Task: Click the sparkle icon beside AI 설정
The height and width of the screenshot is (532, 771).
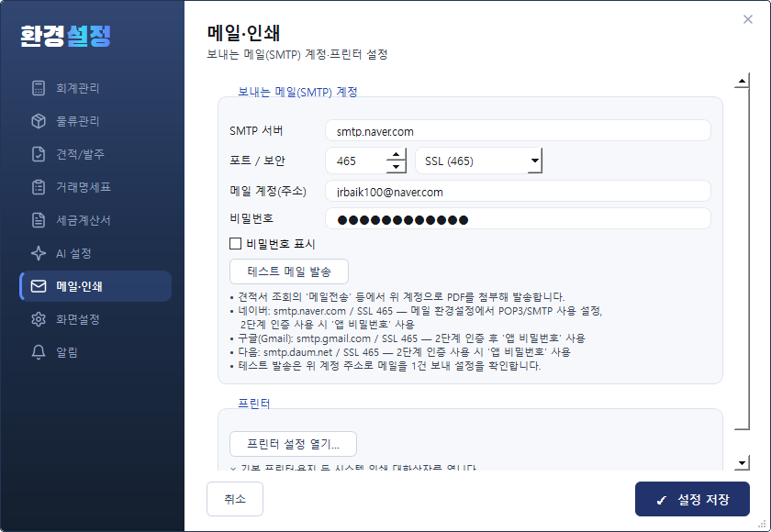Action: 39,253
